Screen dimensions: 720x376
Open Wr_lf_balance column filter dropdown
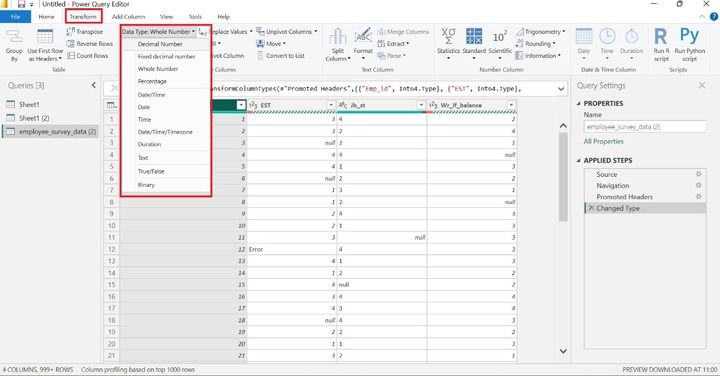(x=511, y=105)
